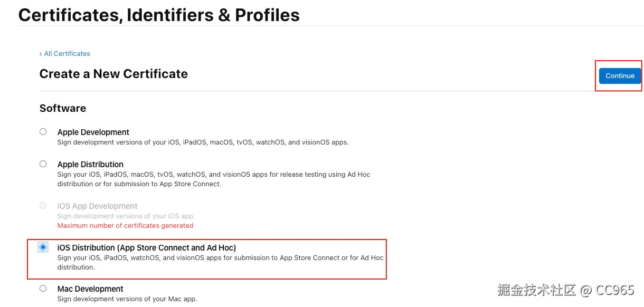644x307 pixels.
Task: Click the Mac Development option label
Action: click(x=90, y=289)
